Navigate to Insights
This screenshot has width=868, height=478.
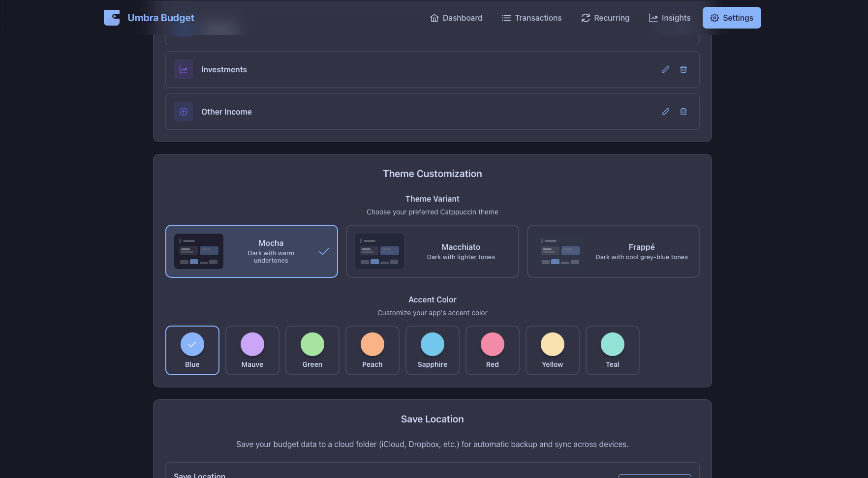[x=670, y=18]
